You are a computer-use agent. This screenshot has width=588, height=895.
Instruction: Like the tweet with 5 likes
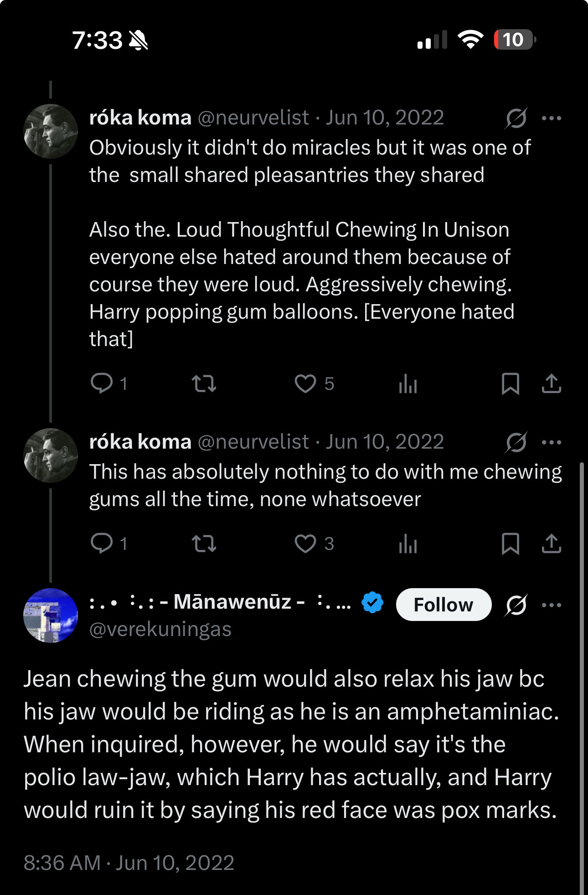click(305, 383)
